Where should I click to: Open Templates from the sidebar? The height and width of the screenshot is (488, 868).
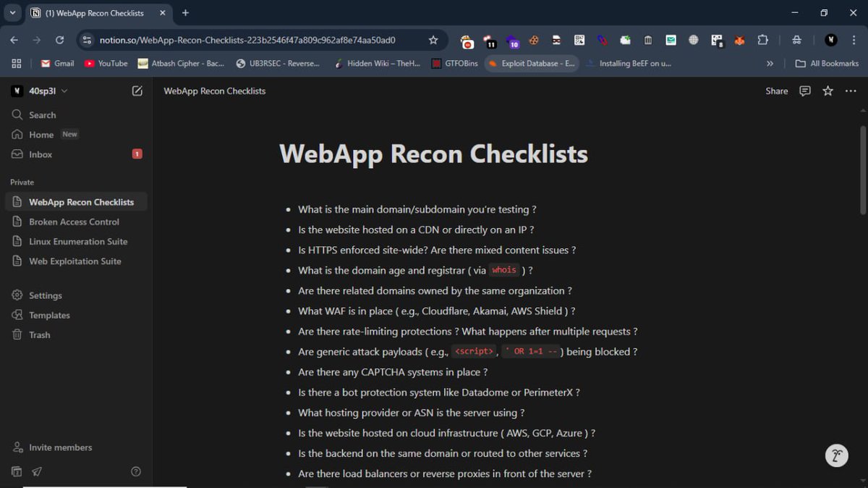pos(50,314)
